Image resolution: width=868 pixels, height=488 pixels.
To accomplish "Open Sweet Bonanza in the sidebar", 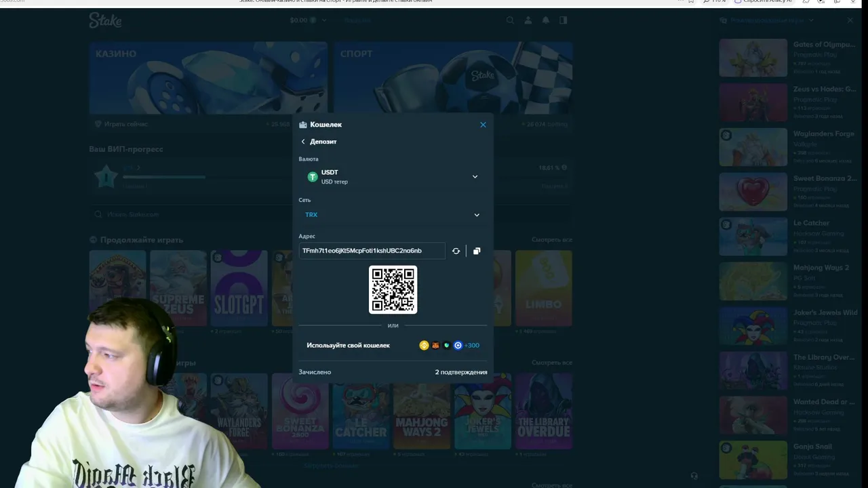I will [788, 192].
